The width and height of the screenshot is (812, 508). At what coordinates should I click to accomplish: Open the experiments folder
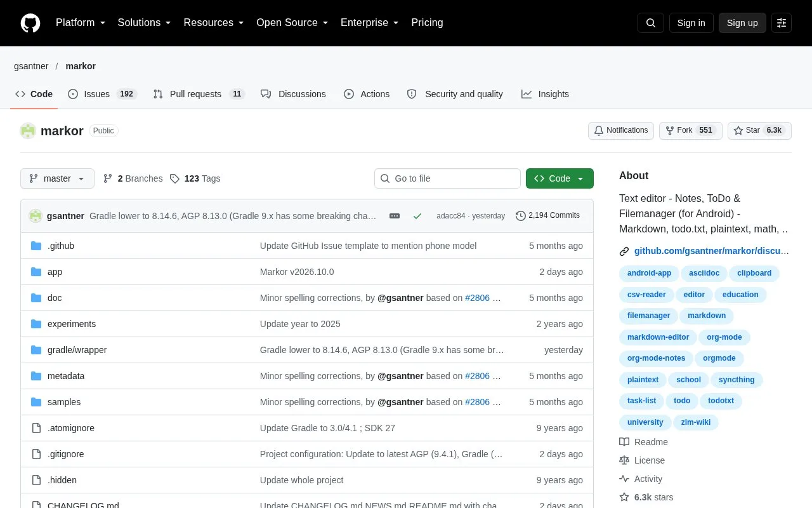tap(72, 324)
